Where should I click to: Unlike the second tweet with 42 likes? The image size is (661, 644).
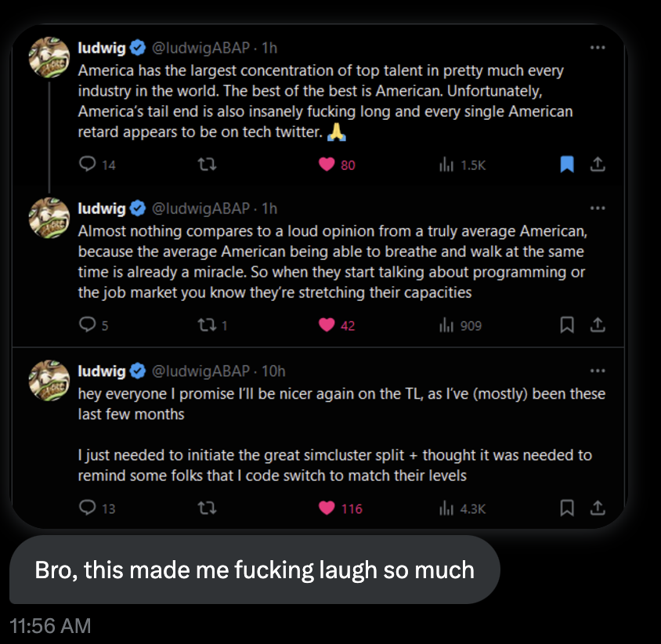327,324
